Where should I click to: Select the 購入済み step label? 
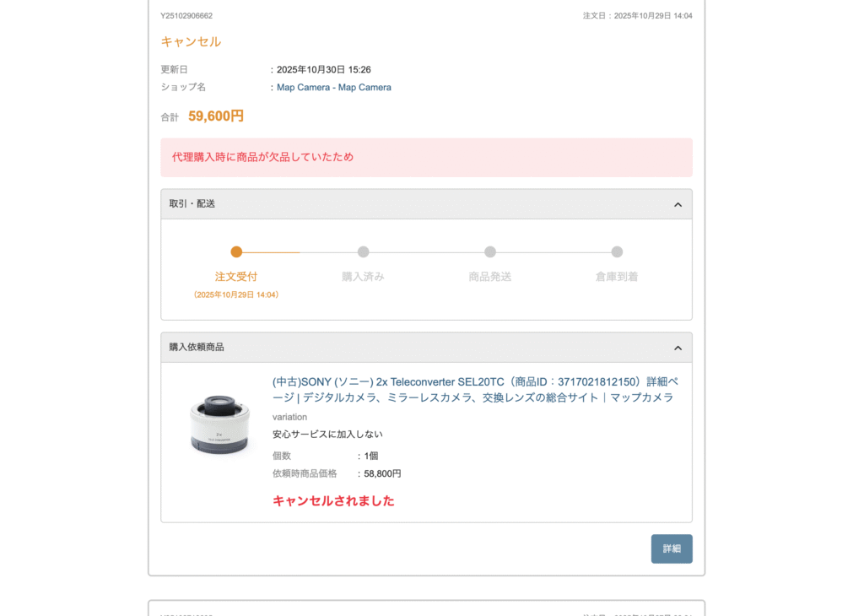pos(363,276)
